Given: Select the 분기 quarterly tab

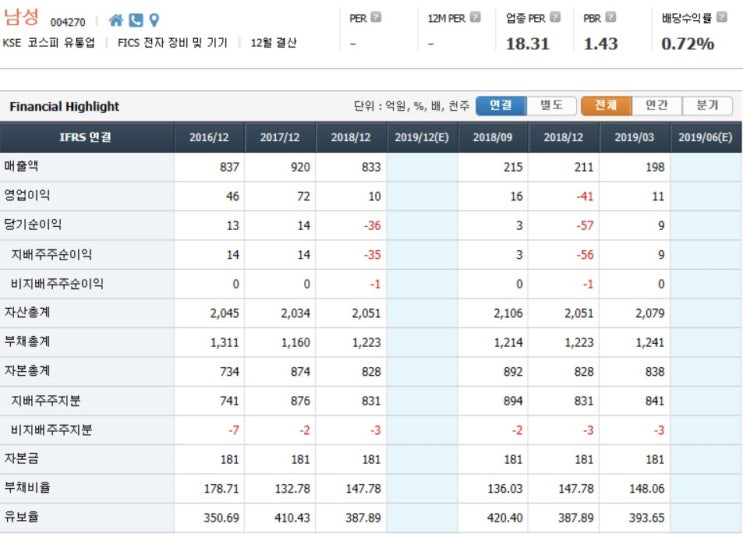Looking at the screenshot, I should coord(707,105).
